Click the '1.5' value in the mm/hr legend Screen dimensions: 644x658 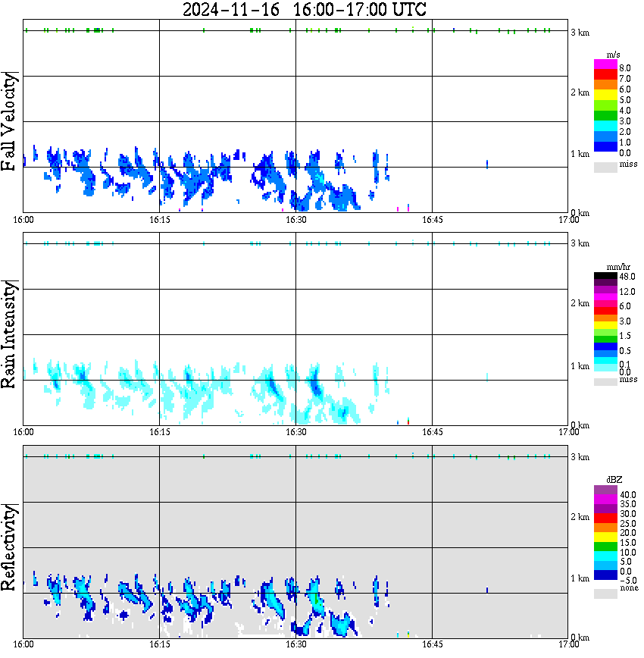pos(625,335)
